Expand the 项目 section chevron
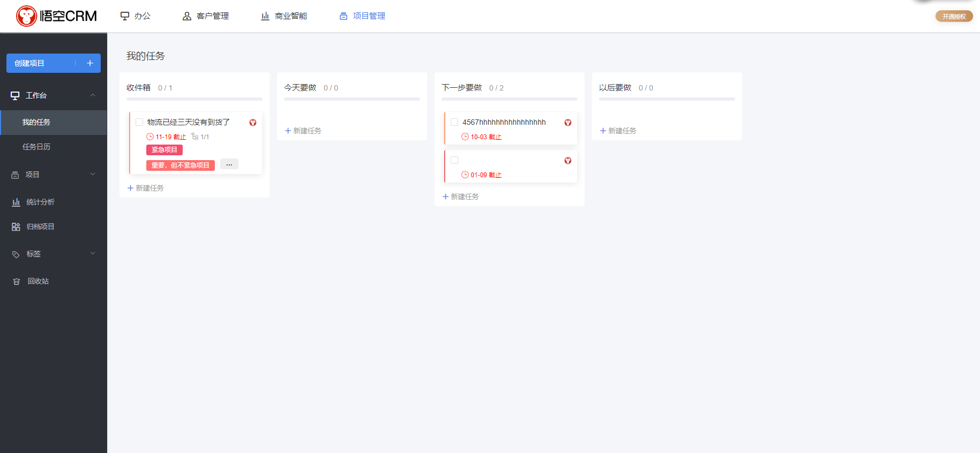The image size is (980, 453). point(93,174)
